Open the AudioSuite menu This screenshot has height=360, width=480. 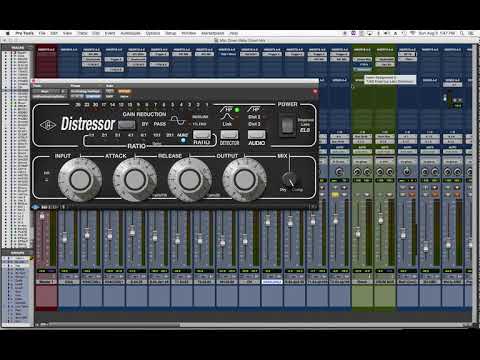[130, 33]
